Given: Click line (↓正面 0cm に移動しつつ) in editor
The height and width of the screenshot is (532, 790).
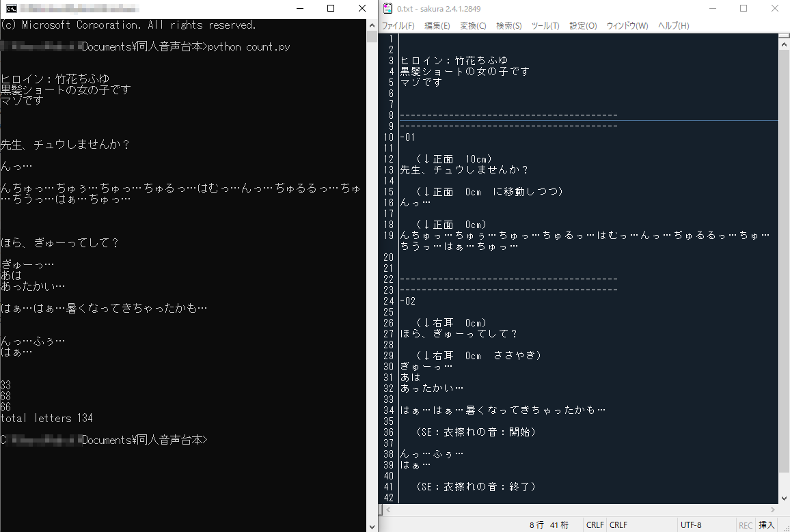Looking at the screenshot, I should pos(490,192).
